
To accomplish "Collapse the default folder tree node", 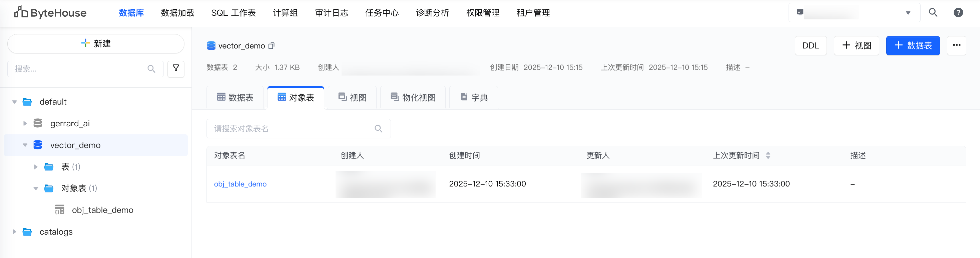I will pos(14,102).
